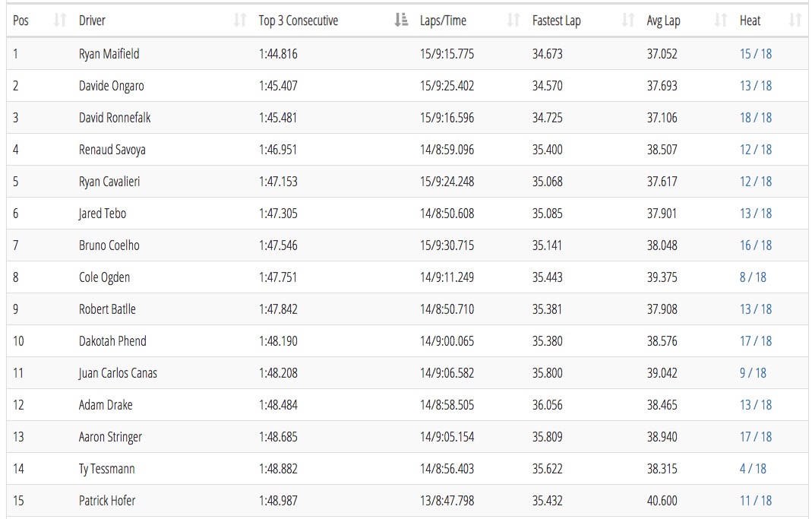Click sort arrows icon beside Laps/Time header

tap(513, 21)
